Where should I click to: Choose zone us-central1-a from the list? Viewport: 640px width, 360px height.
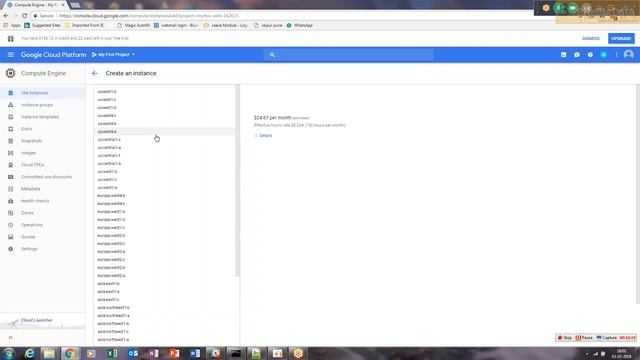[164, 147]
